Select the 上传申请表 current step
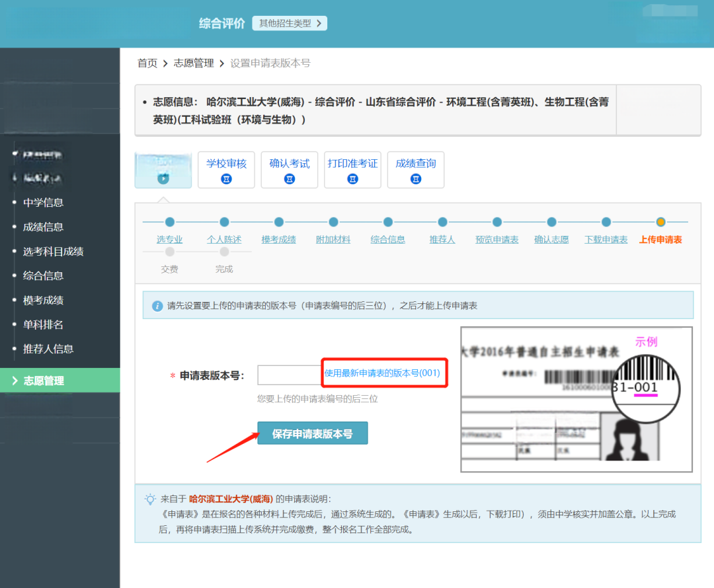 coord(660,239)
